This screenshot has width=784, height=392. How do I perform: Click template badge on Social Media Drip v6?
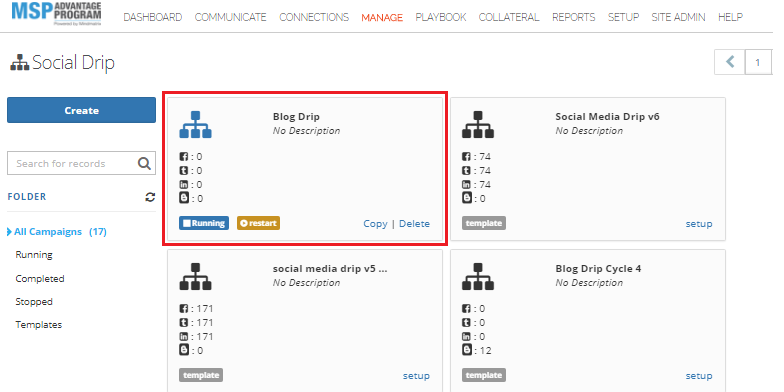pos(484,224)
